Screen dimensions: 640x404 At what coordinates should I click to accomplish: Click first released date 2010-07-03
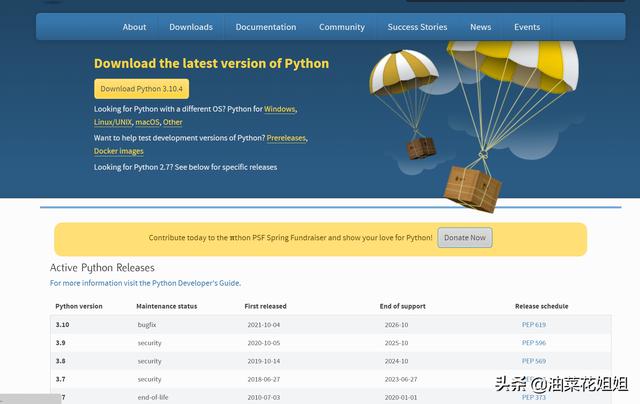pyautogui.click(x=264, y=397)
